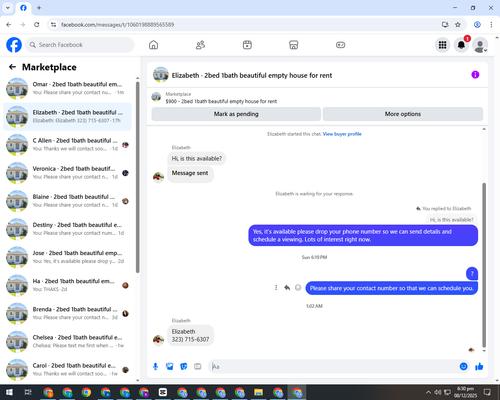Screen dimensions: 500x400
Task: Click the Elizabeth chat header title
Action: [252, 75]
